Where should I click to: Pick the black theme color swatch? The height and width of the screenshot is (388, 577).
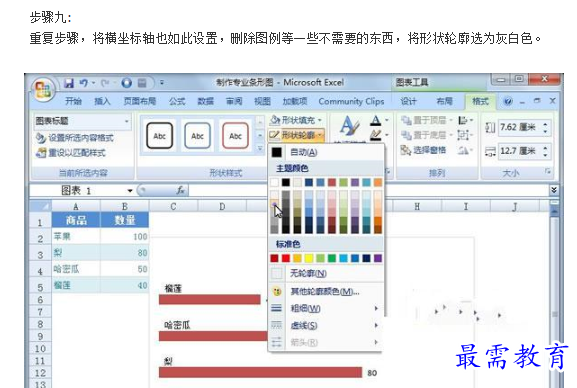click(x=286, y=182)
